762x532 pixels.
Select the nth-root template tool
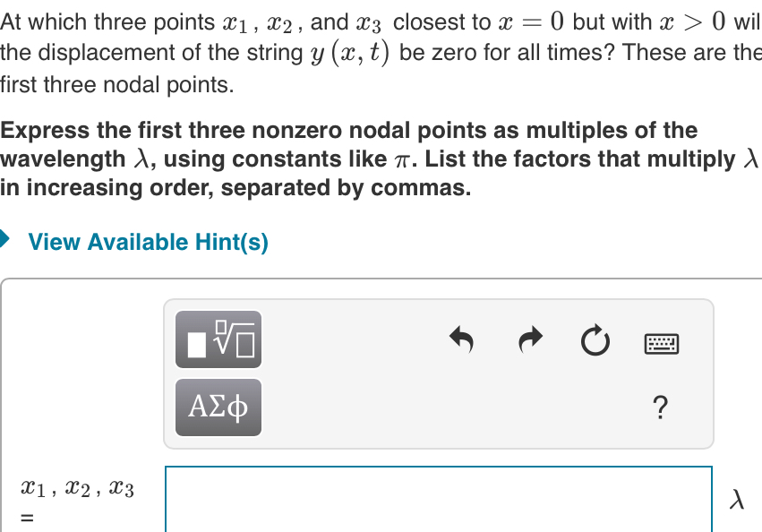click(x=218, y=340)
